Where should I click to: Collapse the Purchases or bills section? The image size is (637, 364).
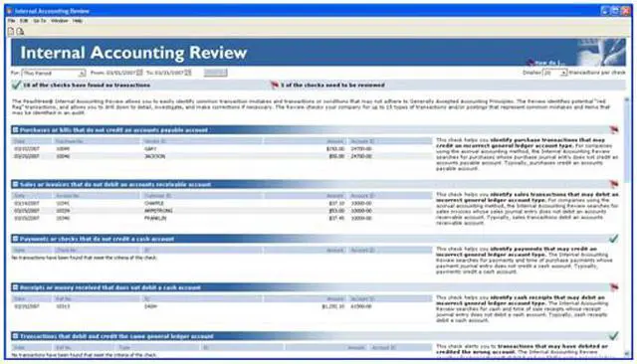[16, 130]
